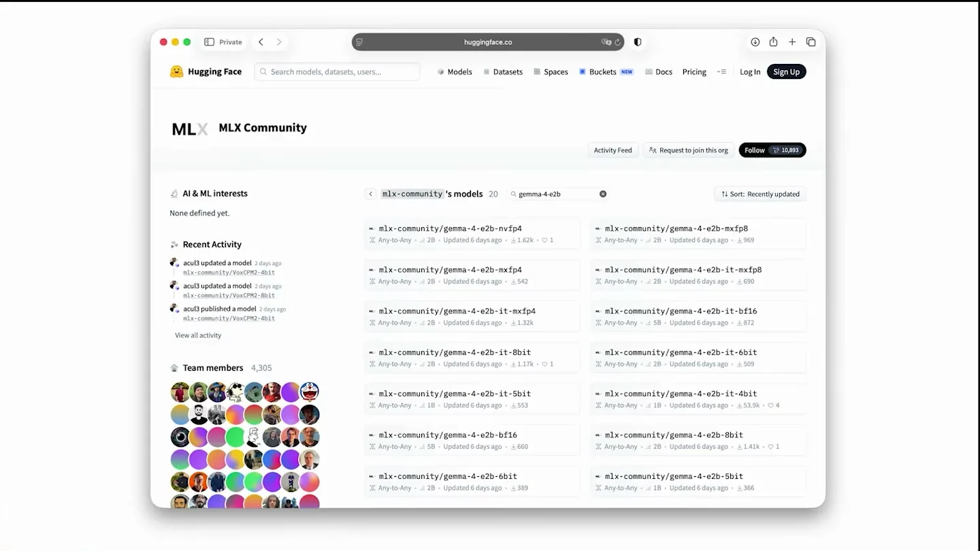Click the back chevron beside mlx-community's models

[x=371, y=194]
